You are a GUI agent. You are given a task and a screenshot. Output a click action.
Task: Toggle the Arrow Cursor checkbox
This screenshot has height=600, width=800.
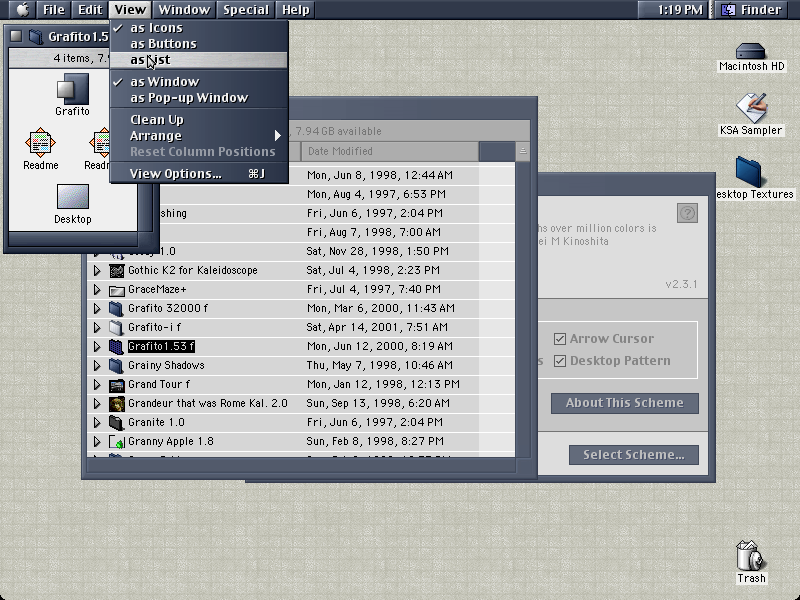click(560, 339)
